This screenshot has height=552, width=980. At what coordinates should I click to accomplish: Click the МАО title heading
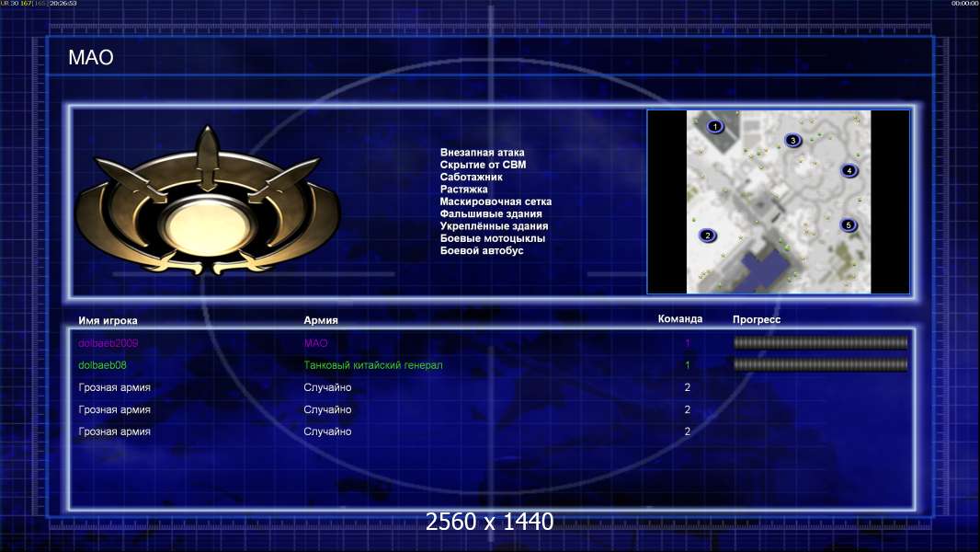[91, 58]
